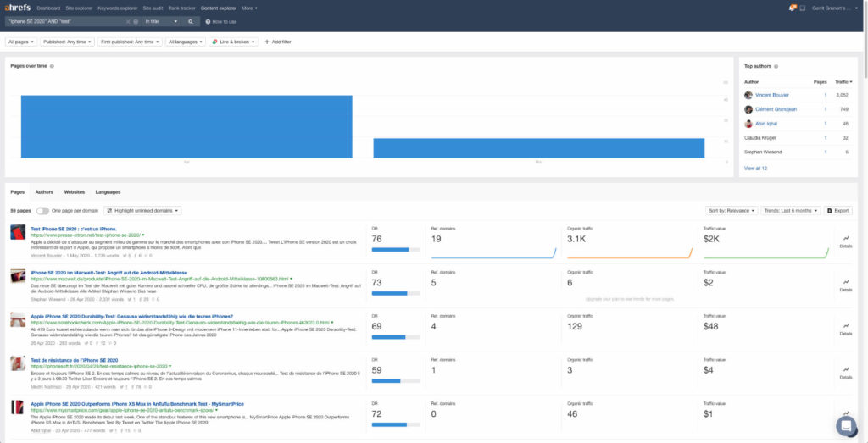Click the monitor icon next to notifications
Image resolution: width=868 pixels, height=443 pixels.
coord(802,8)
